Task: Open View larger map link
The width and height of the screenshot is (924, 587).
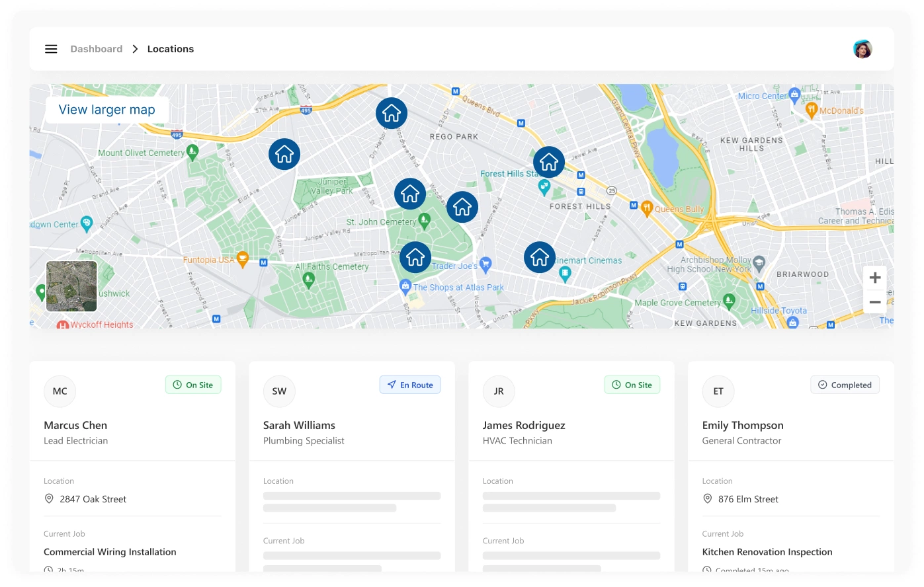Action: click(x=107, y=110)
